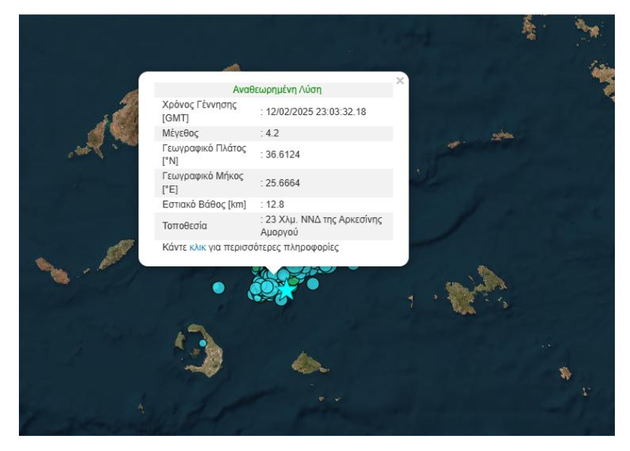Click Anafi island southeast of the star
The width and height of the screenshot is (630, 451).
[310, 362]
